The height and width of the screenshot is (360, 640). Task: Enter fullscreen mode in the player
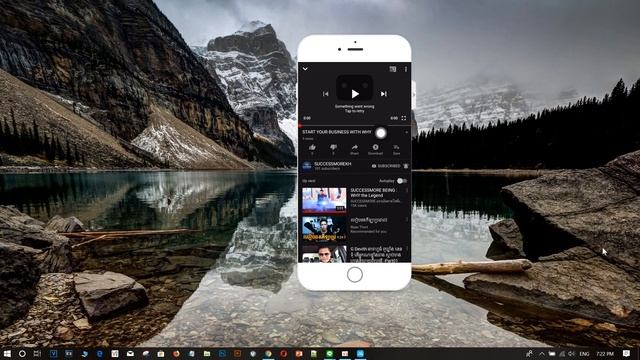tap(404, 118)
